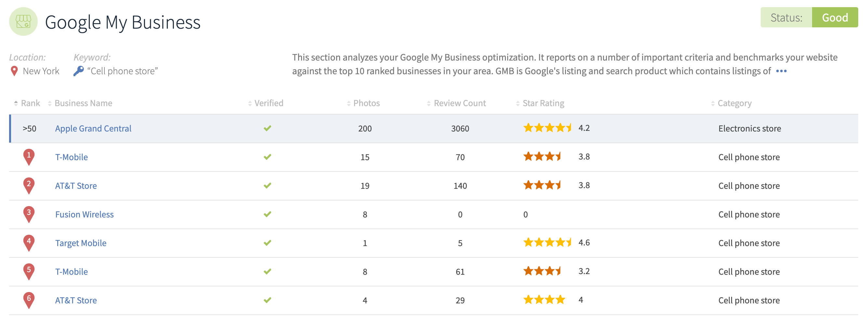Click the verified checkmark in rank 5 T-Mobile row

click(268, 272)
